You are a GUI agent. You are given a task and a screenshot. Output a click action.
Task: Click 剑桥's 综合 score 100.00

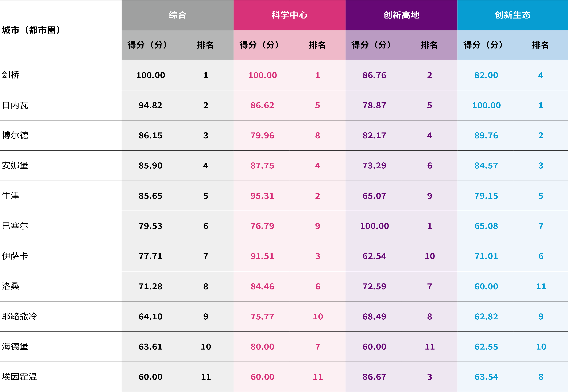click(x=151, y=75)
